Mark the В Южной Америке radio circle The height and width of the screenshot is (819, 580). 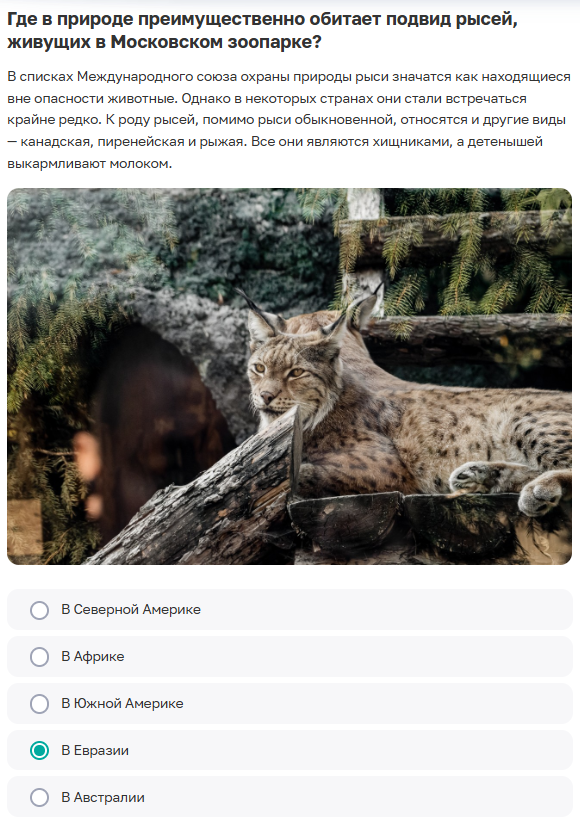point(40,704)
